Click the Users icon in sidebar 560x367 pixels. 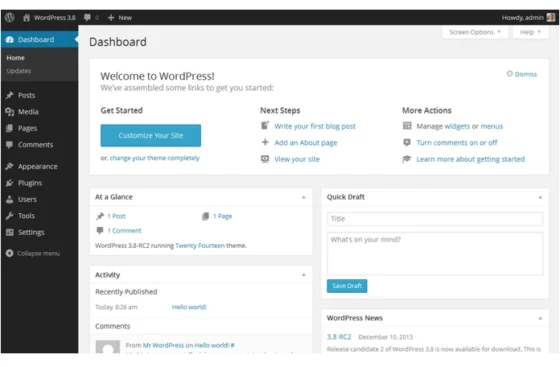(x=10, y=199)
